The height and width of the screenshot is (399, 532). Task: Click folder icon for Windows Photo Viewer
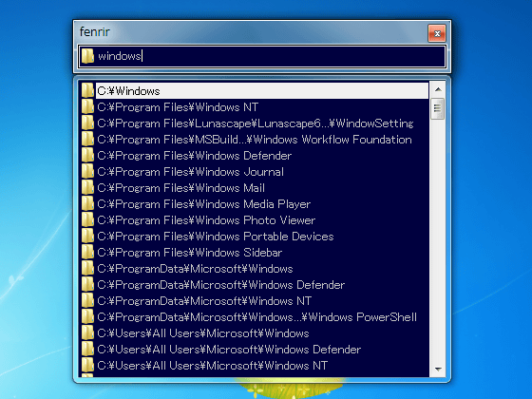click(87, 220)
